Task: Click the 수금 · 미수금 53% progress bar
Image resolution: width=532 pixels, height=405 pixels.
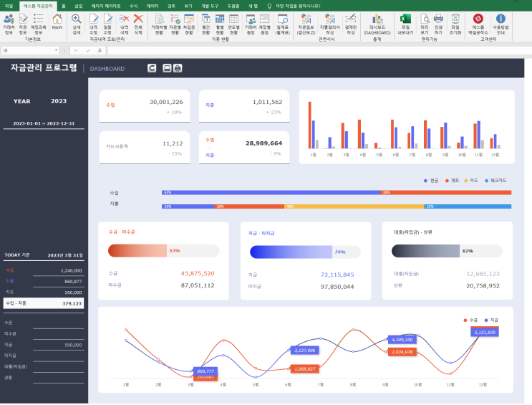Action: [x=163, y=251]
